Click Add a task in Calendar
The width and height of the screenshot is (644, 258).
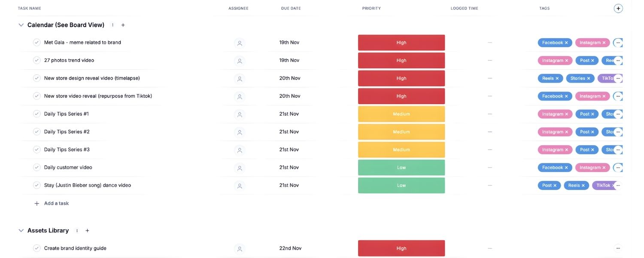[56, 203]
